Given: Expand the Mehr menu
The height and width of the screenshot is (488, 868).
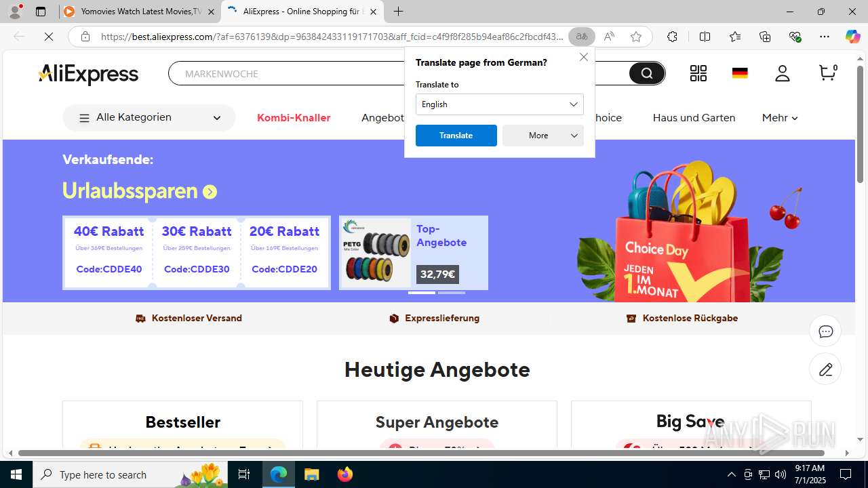Looking at the screenshot, I should click(780, 118).
